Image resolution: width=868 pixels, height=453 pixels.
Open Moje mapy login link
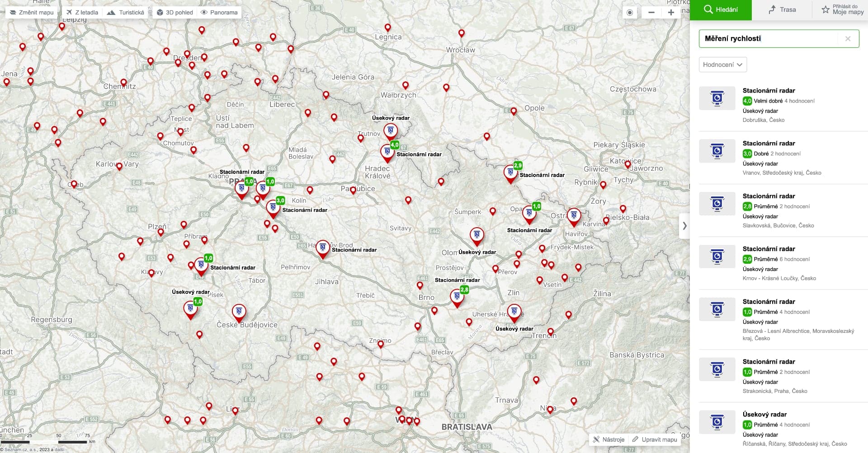coord(843,9)
